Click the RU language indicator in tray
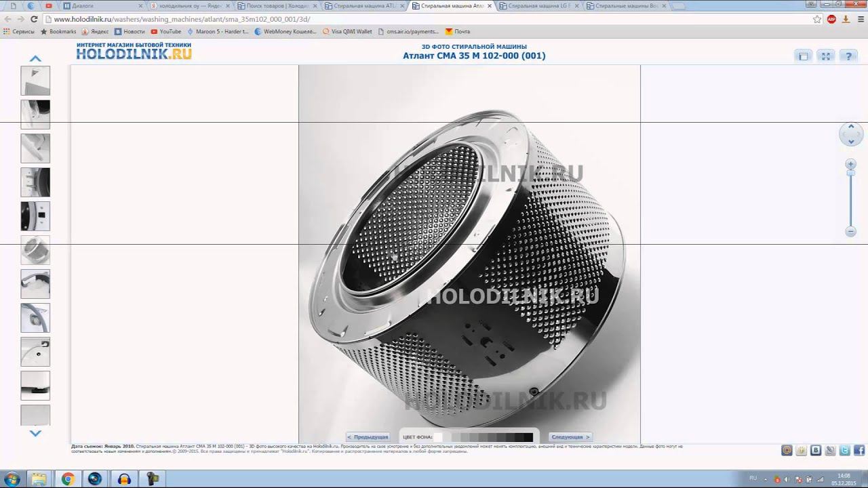The width and height of the screenshot is (868, 488). click(753, 478)
